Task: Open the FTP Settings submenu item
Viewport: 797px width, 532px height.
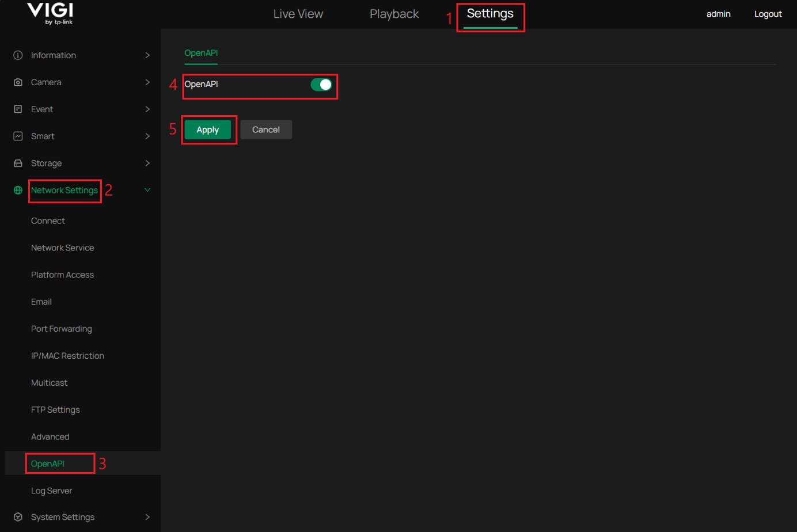Action: 55,410
